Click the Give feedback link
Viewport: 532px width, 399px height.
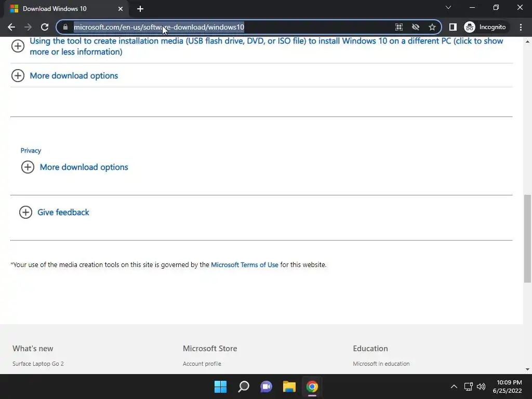[x=63, y=212]
